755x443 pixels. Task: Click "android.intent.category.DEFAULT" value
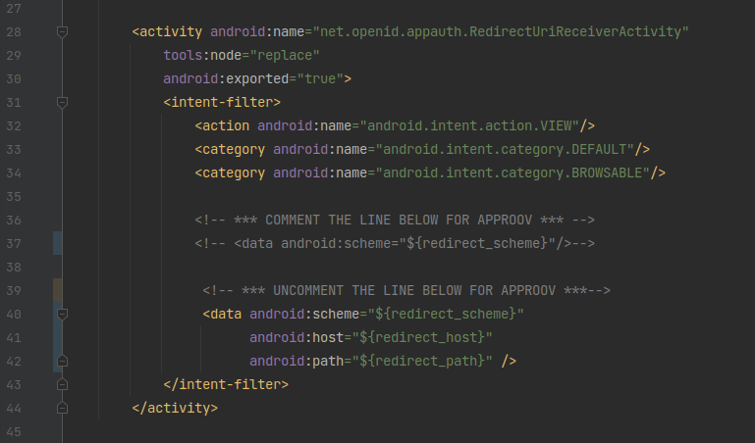pos(505,150)
